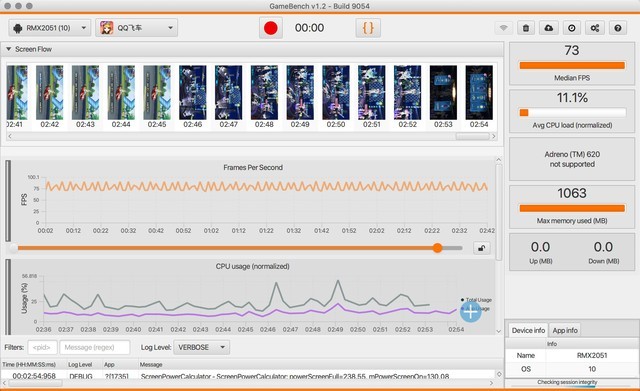The width and height of the screenshot is (640, 391).
Task: Click the orange curly braces icon
Action: coord(368,28)
